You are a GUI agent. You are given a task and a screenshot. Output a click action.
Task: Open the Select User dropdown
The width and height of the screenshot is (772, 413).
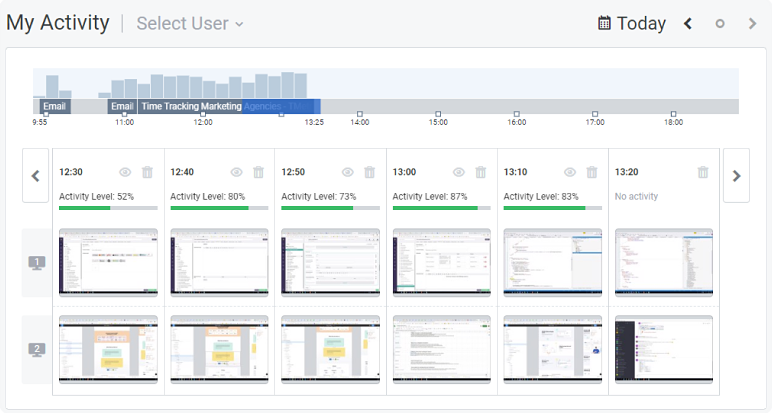[190, 23]
